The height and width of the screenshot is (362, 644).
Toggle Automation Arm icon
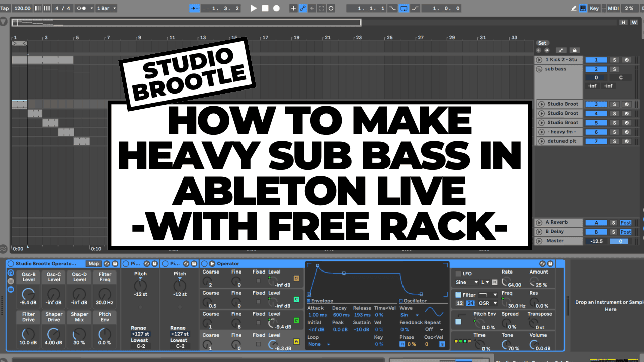pos(303,8)
